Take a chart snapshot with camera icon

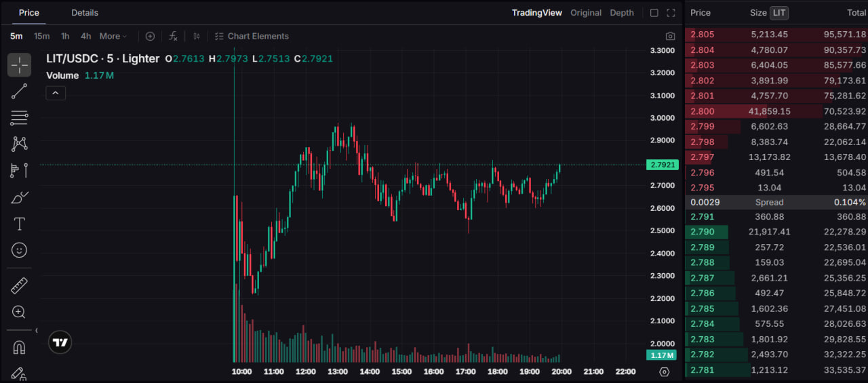point(670,36)
